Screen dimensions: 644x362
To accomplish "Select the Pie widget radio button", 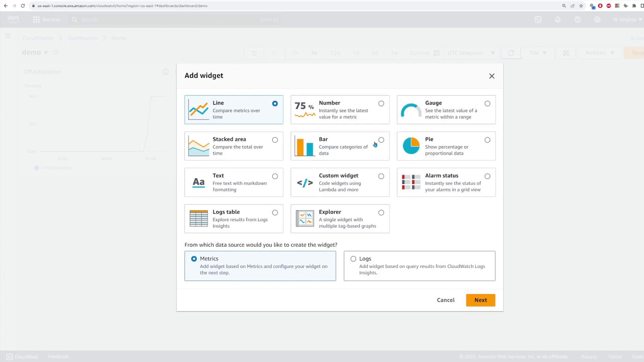I will [x=487, y=140].
